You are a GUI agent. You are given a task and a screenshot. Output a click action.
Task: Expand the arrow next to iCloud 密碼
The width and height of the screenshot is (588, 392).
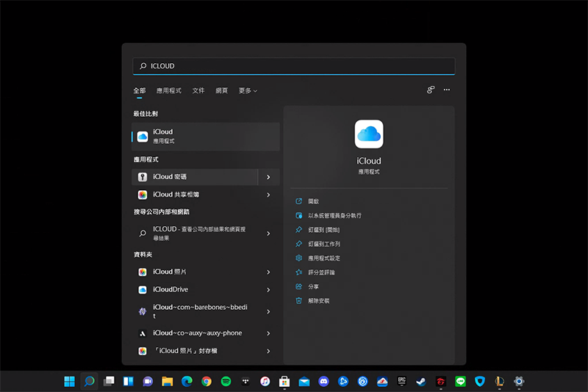tap(268, 177)
